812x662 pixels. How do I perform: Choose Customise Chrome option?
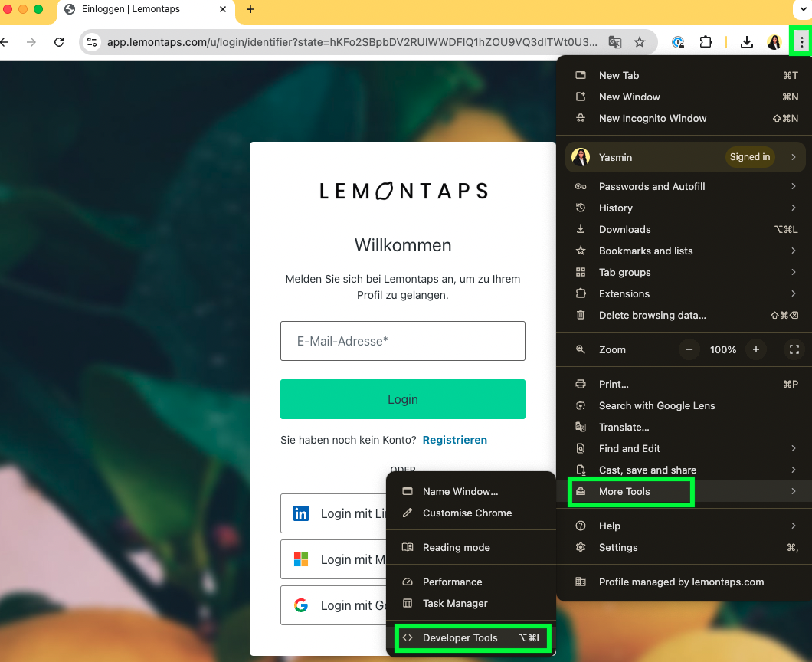click(x=471, y=513)
